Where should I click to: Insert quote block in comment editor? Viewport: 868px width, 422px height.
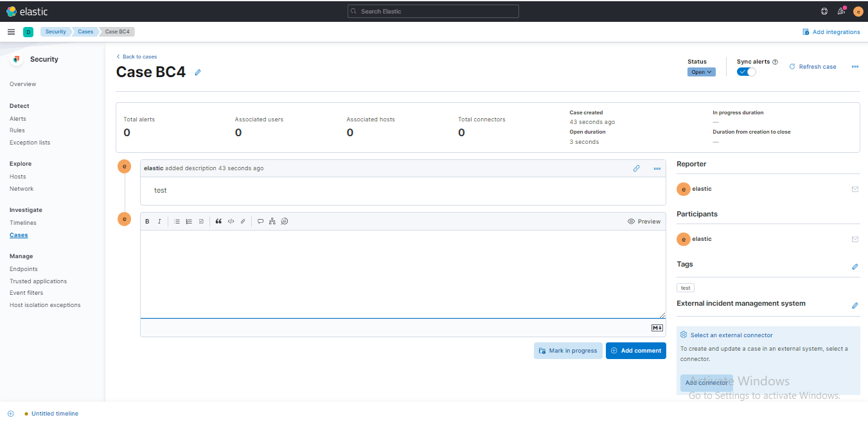pyautogui.click(x=218, y=221)
